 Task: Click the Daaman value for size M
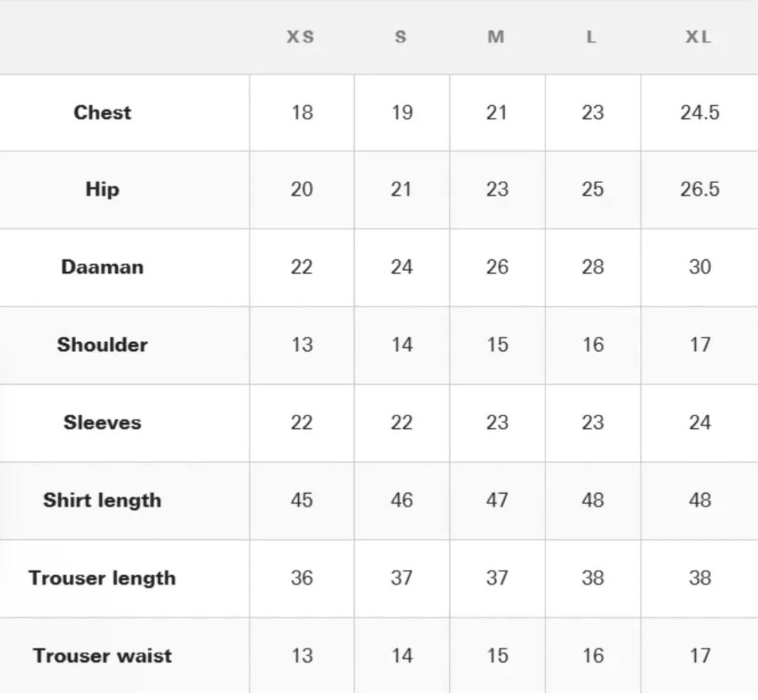tap(497, 267)
